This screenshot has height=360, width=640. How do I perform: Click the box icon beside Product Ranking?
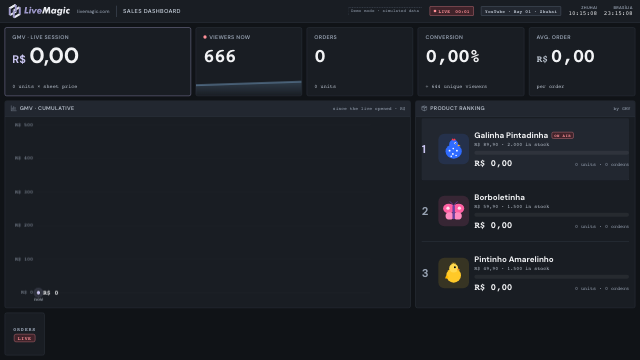point(424,108)
